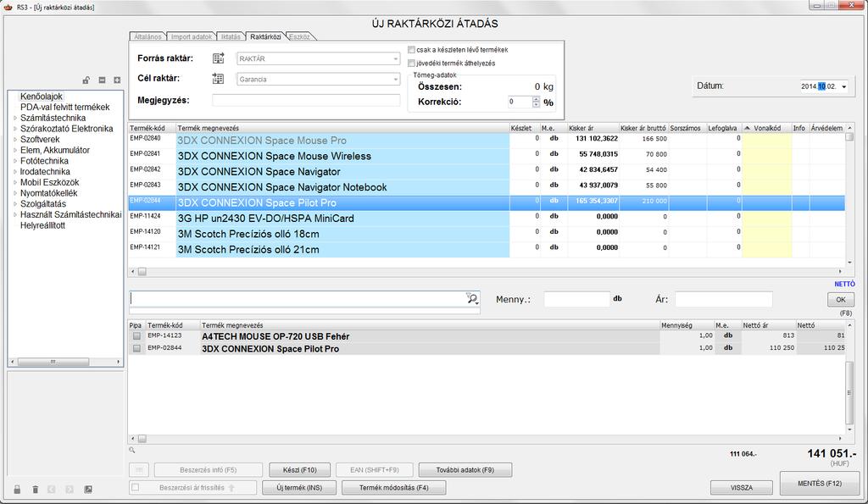Click the Ár price input field
This screenshot has width=868, height=504.
724,299
